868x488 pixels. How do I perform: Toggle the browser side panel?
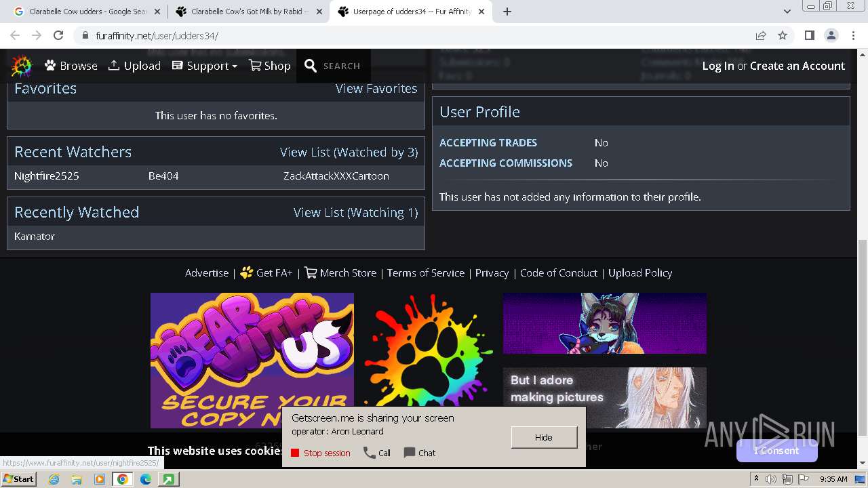pyautogui.click(x=809, y=35)
